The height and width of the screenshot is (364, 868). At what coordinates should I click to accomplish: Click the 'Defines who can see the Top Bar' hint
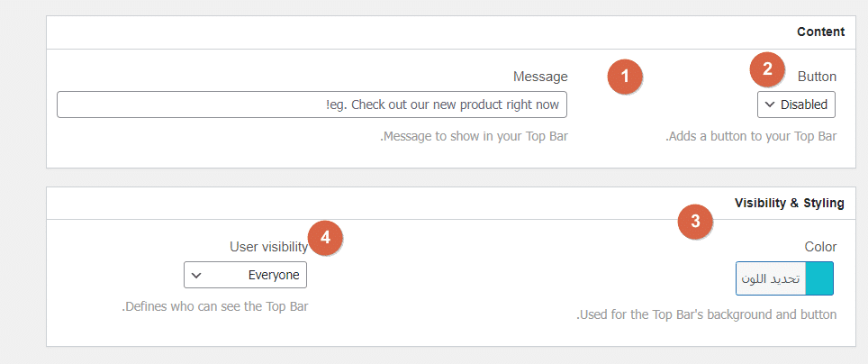[215, 306]
